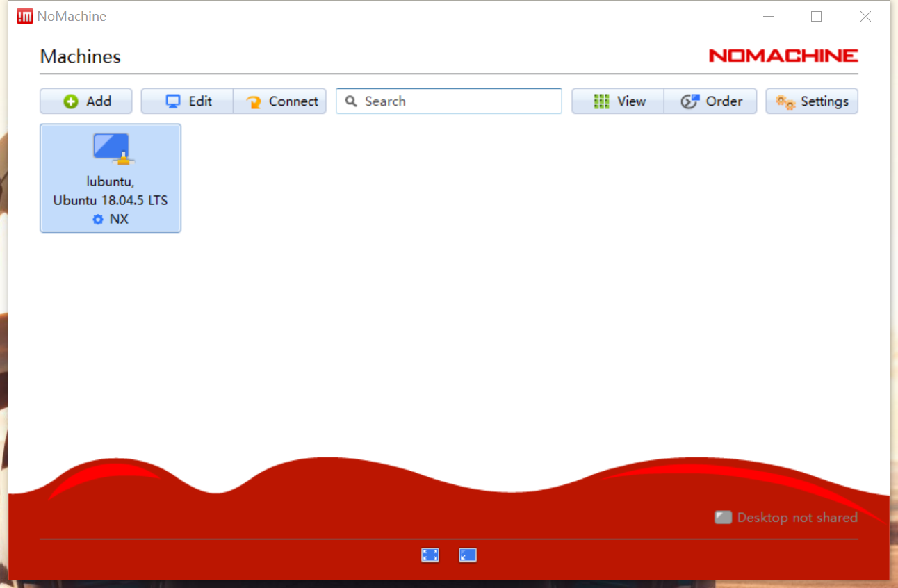
Task: Open NoMachine Settings
Action: coord(812,101)
